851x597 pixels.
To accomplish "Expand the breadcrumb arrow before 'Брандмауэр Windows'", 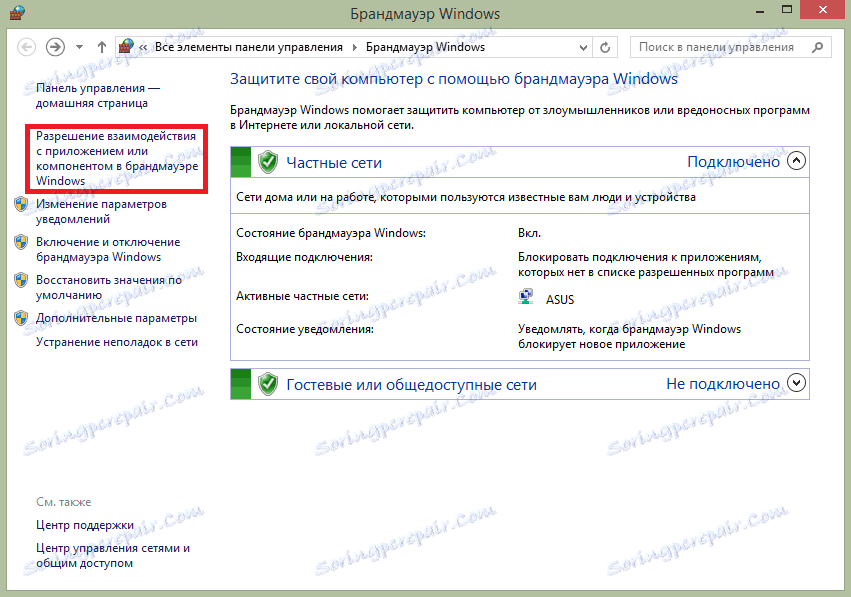I will click(355, 47).
